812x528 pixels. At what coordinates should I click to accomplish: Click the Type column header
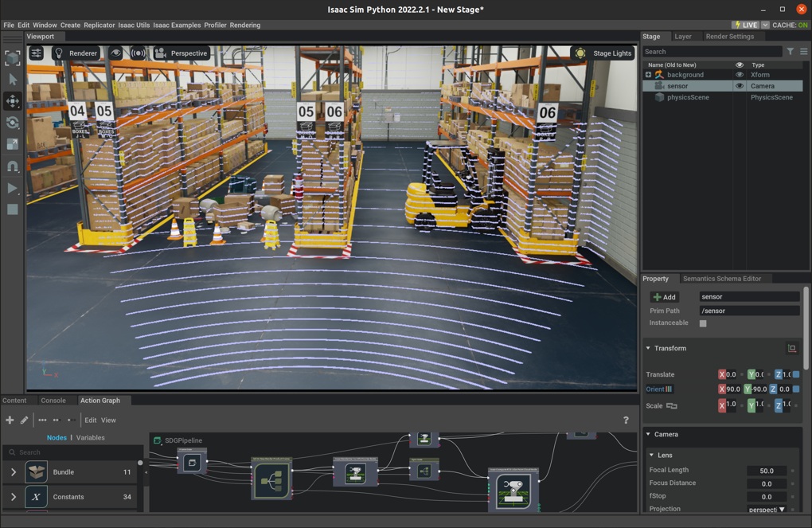(x=758, y=65)
